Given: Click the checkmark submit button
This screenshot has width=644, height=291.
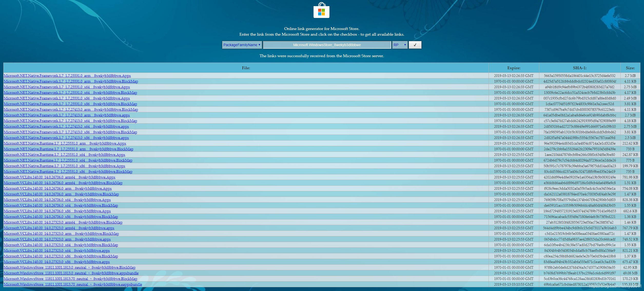Looking at the screenshot, I should pyautogui.click(x=415, y=45).
